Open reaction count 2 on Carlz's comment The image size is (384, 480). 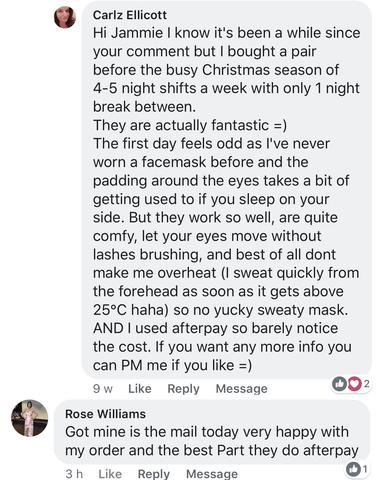[366, 384]
